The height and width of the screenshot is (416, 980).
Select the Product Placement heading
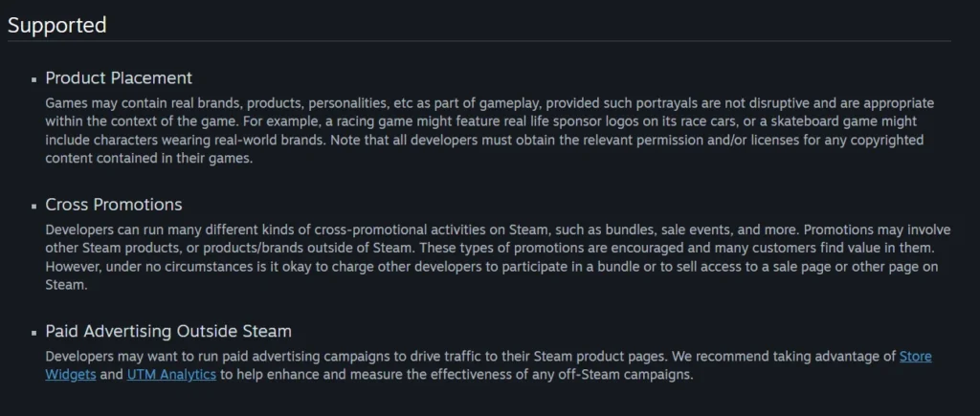tap(119, 78)
